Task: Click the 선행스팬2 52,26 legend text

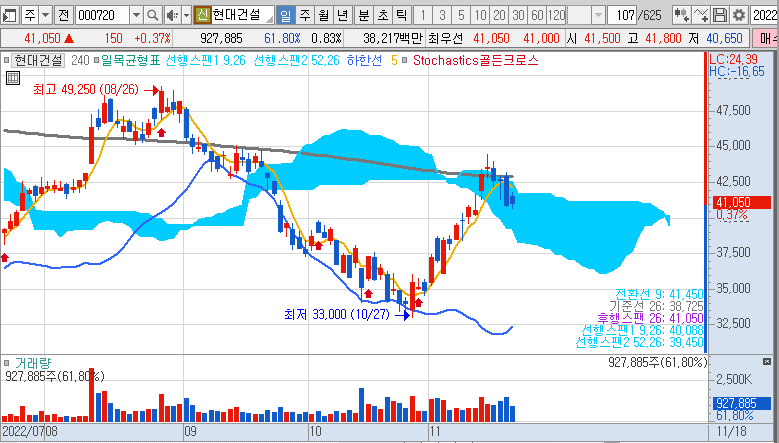Action: pyautogui.click(x=296, y=61)
